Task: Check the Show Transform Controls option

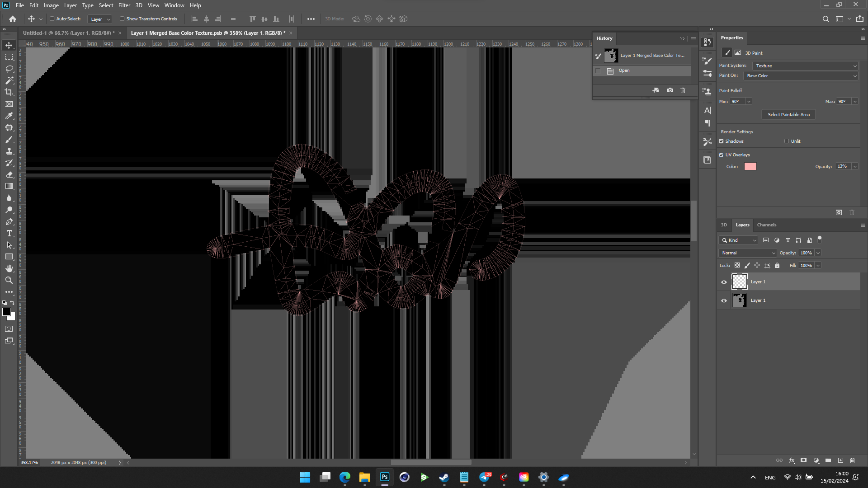Action: pyautogui.click(x=122, y=19)
